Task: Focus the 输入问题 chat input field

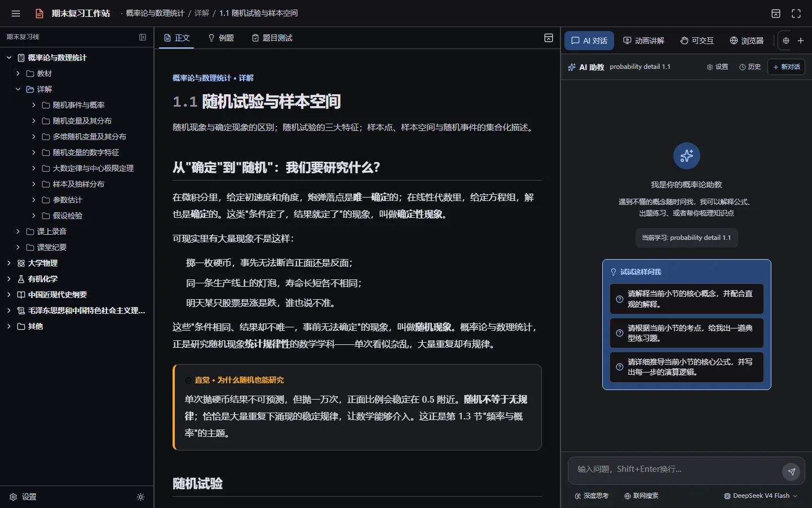Action: (x=676, y=470)
